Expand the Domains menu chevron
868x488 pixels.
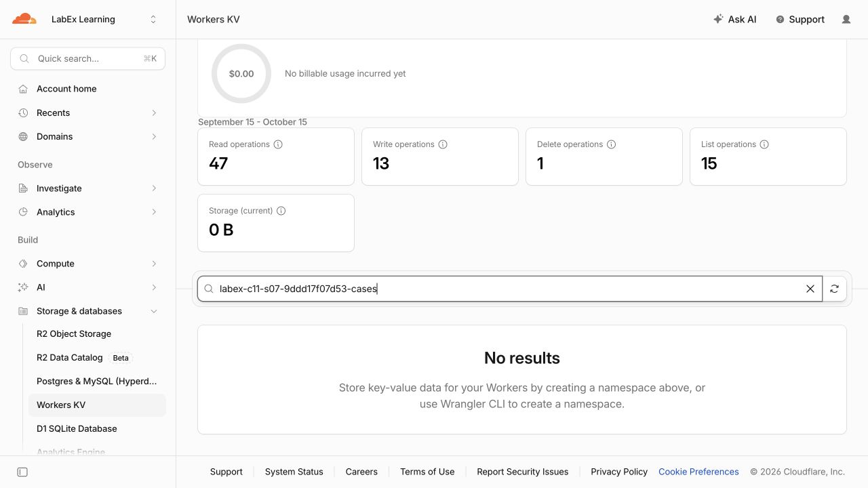pos(154,136)
